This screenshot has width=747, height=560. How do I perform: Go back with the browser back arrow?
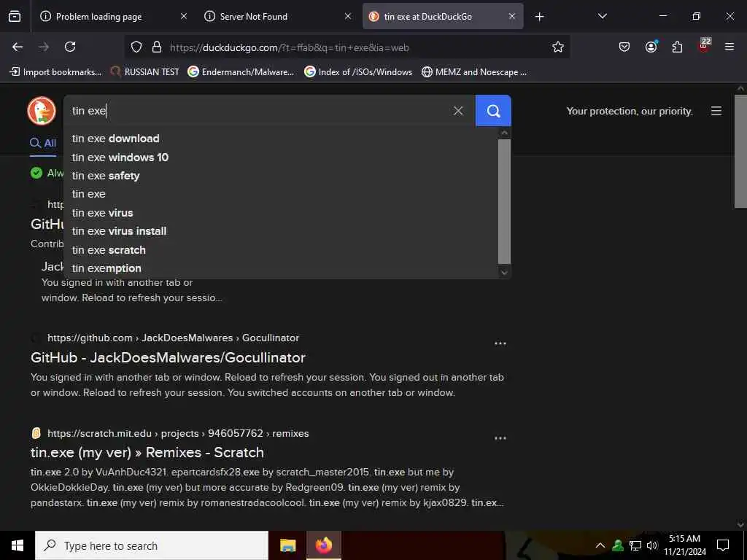point(18,47)
